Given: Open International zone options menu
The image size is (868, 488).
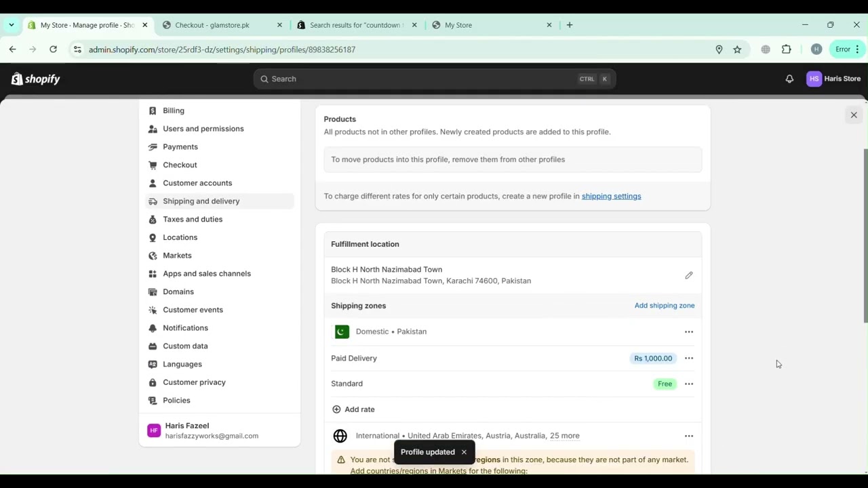Looking at the screenshot, I should tap(689, 436).
